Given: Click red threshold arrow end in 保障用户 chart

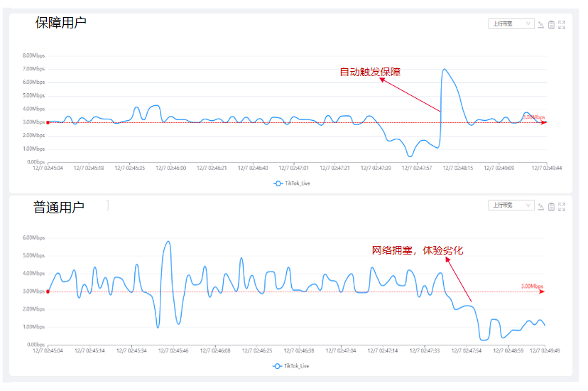Looking at the screenshot, I should [x=544, y=122].
